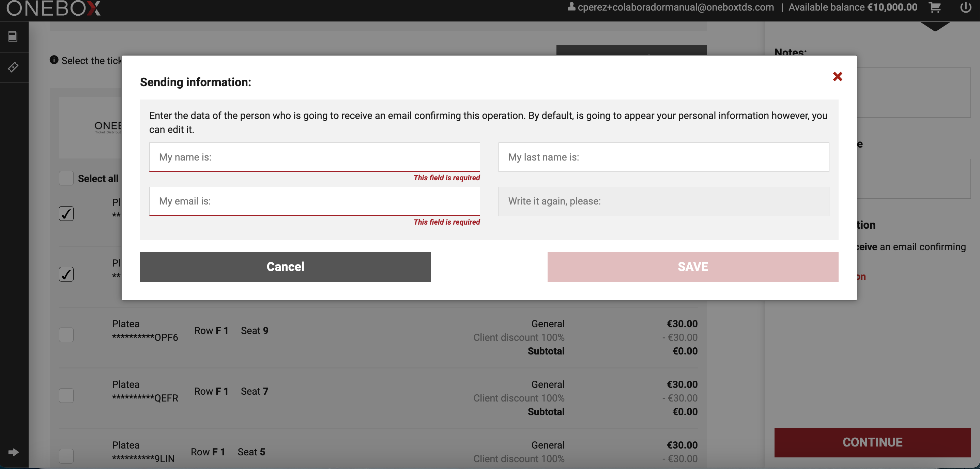The width and height of the screenshot is (980, 469).
Task: Click the name field's required error message
Action: pyautogui.click(x=447, y=178)
